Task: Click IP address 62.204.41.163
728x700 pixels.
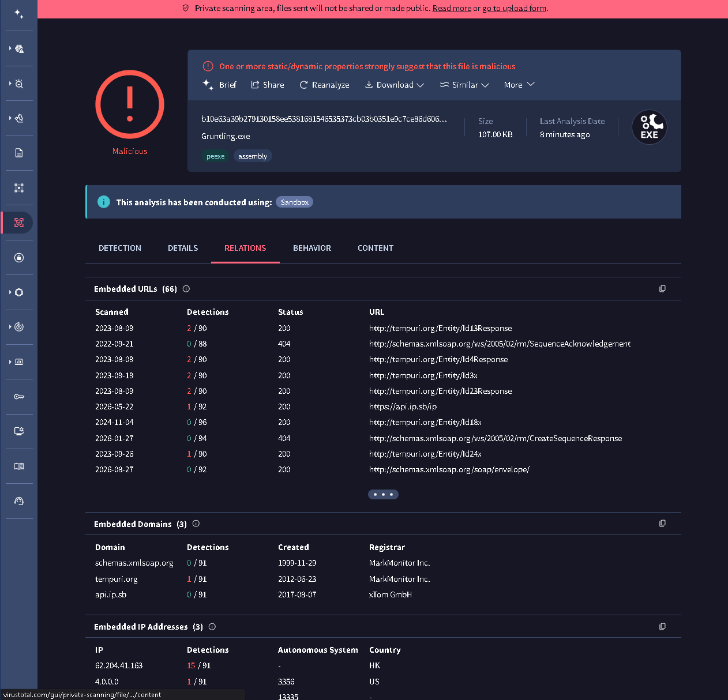Action: point(118,665)
